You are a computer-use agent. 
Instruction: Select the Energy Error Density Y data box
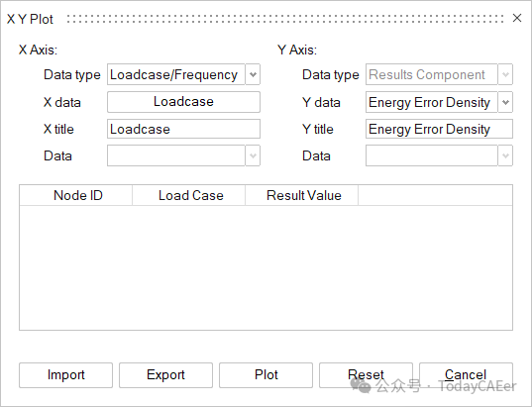[x=432, y=102]
